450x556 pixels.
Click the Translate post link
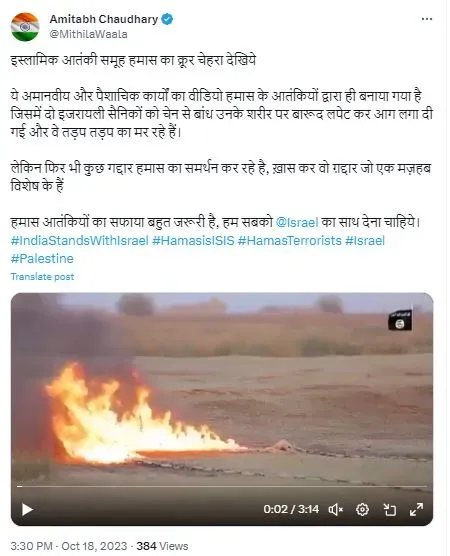42,277
